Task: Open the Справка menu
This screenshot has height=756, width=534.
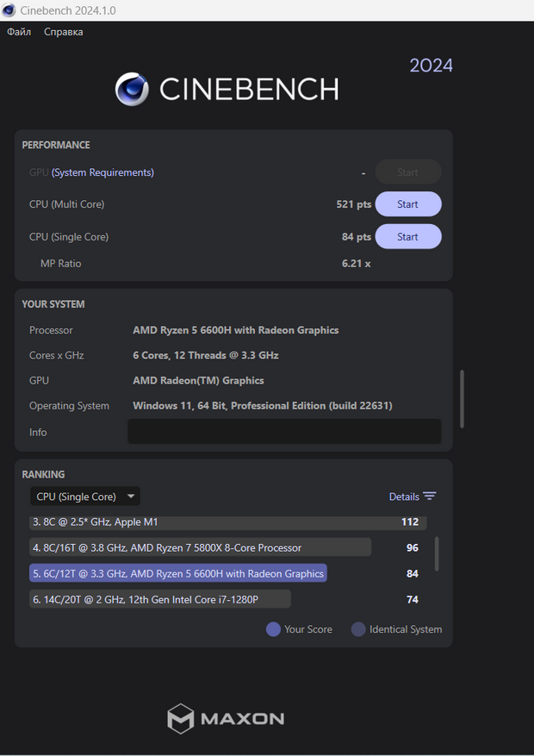Action: [64, 32]
